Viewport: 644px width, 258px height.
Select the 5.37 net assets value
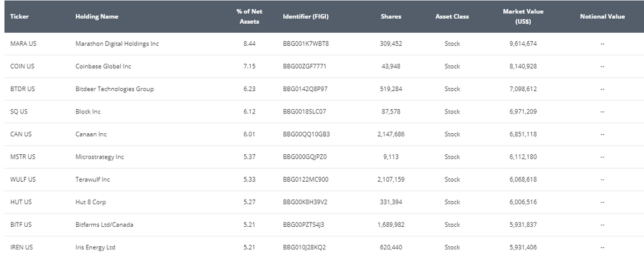[249, 157]
